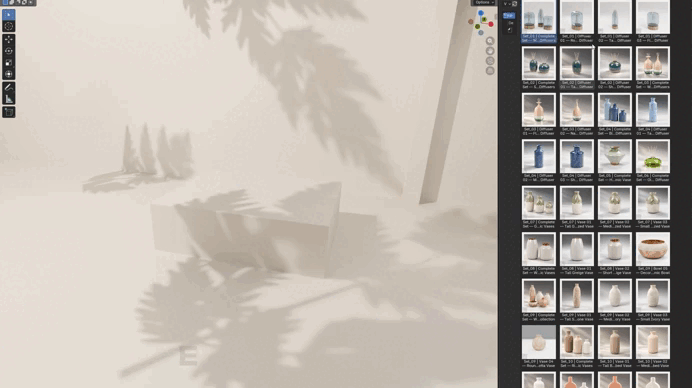Click blue Z axis on navigation gizmo
This screenshot has width=692, height=388.
click(x=481, y=13)
